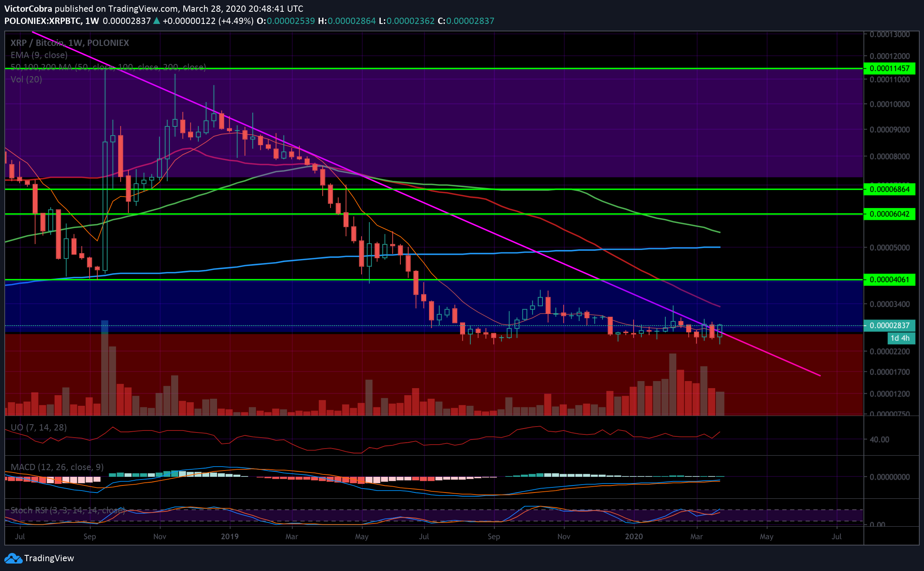Click the 0.00005000 price axis tick
This screenshot has width=924, height=571.
pyautogui.click(x=889, y=248)
